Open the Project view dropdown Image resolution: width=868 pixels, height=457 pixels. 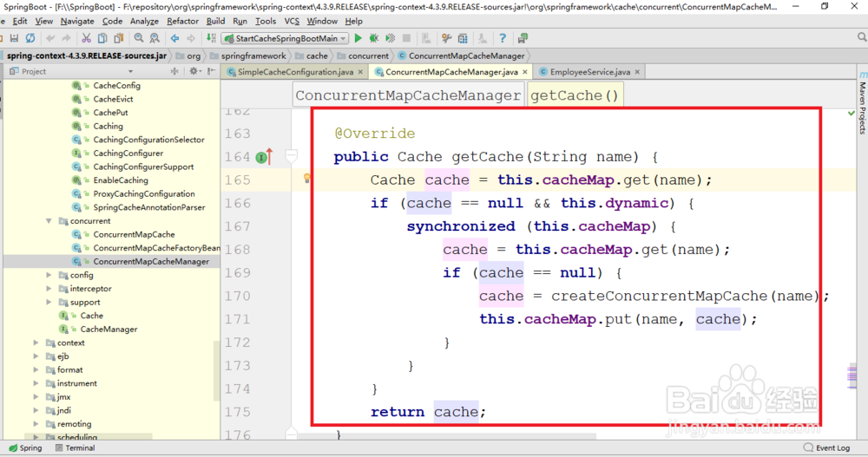click(131, 71)
